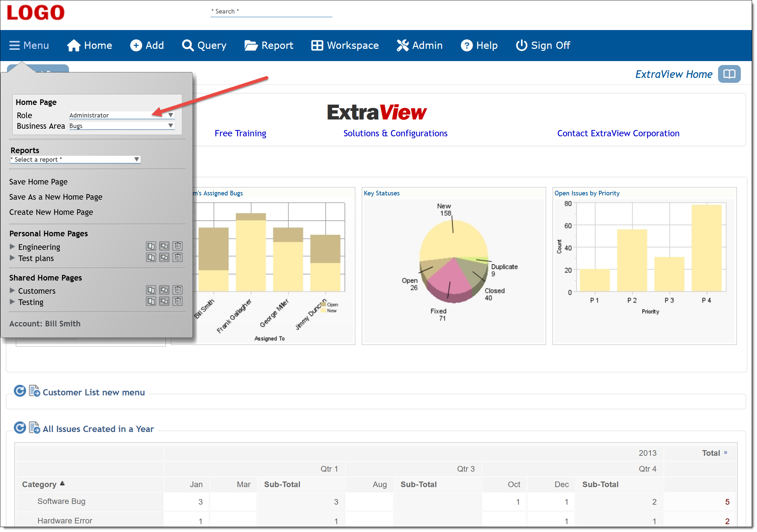Screen dimensions: 757x532
Task: Open Solutions & Configurations link
Action: (x=396, y=133)
